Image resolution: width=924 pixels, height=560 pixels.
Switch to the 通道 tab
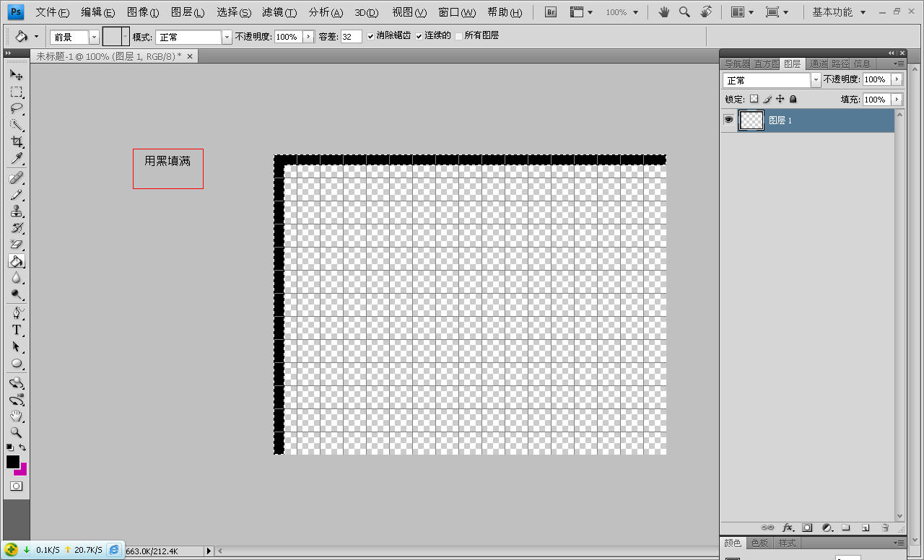pyautogui.click(x=818, y=64)
